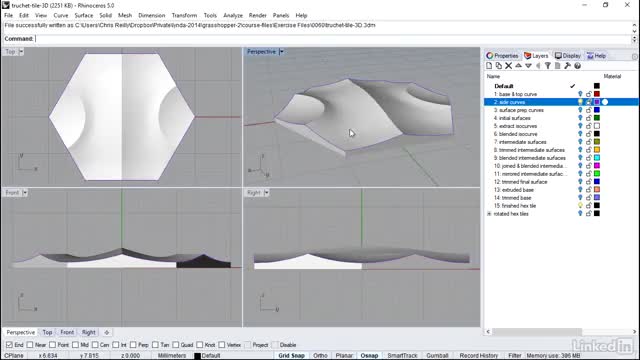Move layer down with triangle icon
The height and width of the screenshot is (360, 640).
click(x=528, y=66)
